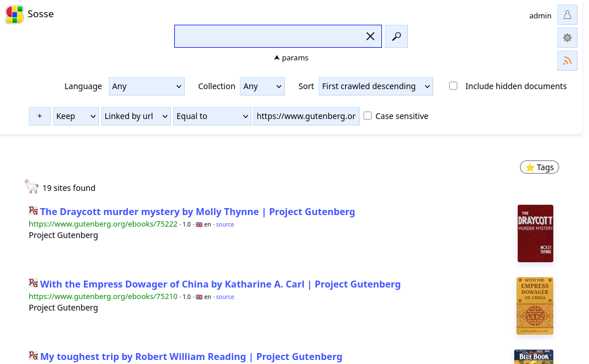Click source link for ebooks/75210

tap(225, 297)
